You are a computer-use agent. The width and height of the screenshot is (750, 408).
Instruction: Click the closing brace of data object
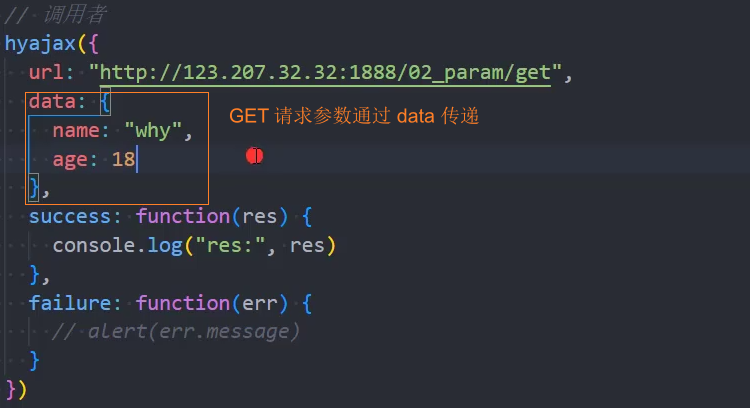35,187
